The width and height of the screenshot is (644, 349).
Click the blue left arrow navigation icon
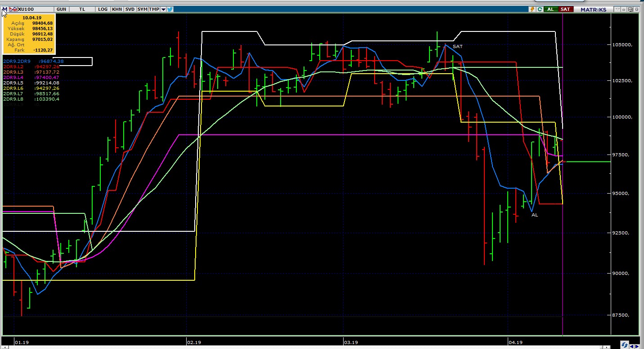pos(633,345)
